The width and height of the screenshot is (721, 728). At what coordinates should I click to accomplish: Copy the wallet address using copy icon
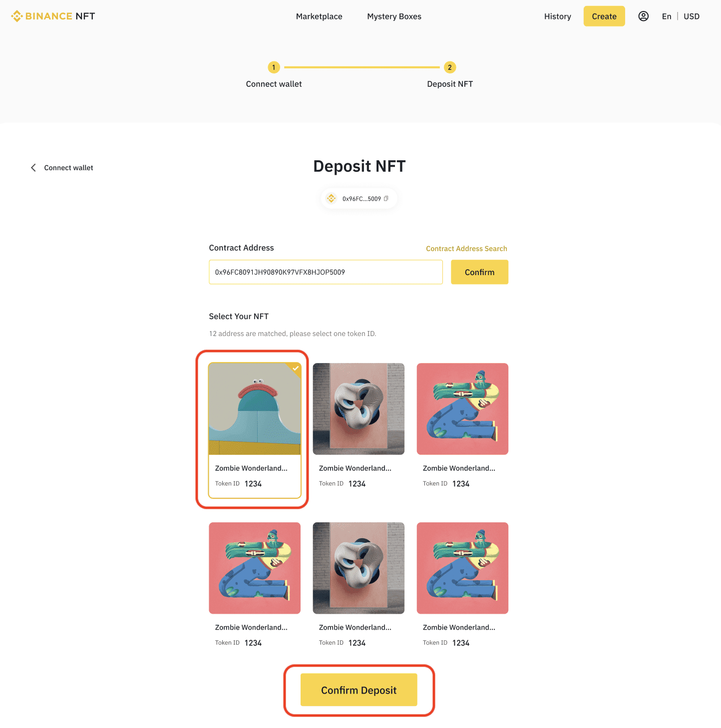coord(386,198)
